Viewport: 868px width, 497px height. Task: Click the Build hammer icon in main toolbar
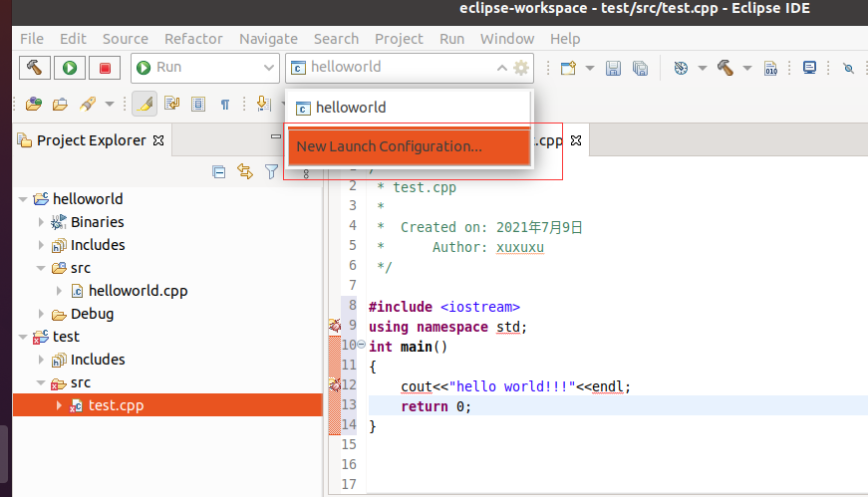pyautogui.click(x=725, y=68)
